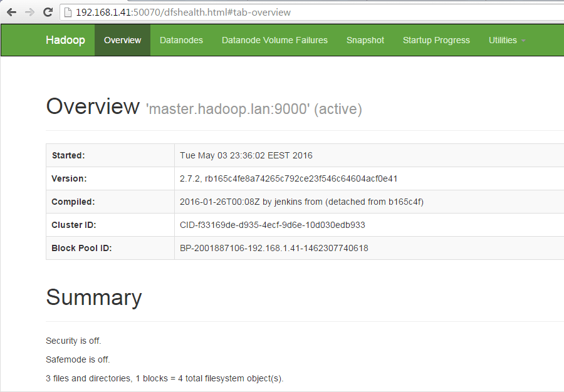
Task: Click the Started: label cell
Action: tap(110, 155)
